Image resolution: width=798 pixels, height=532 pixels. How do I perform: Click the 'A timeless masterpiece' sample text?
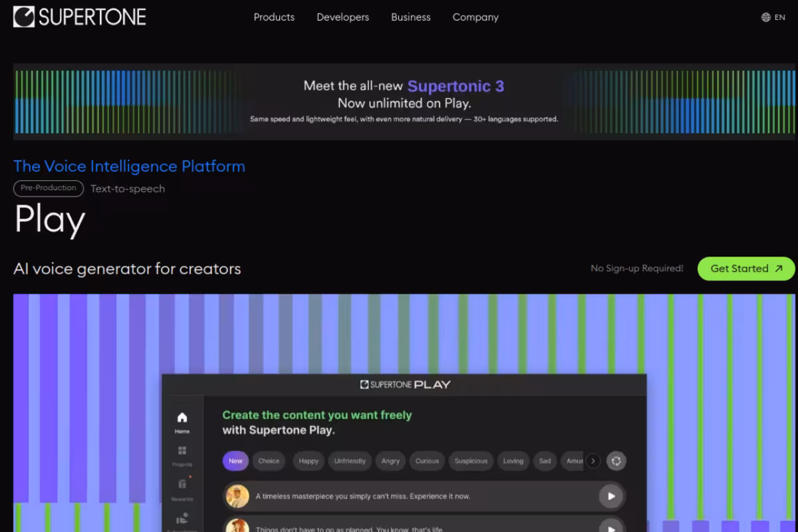(362, 496)
